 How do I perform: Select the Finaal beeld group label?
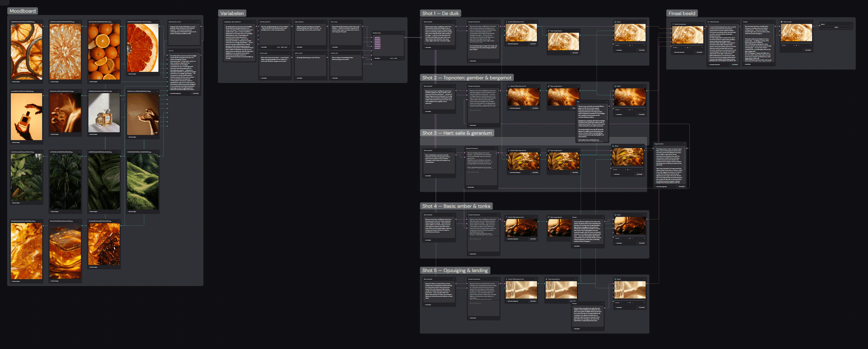[682, 14]
